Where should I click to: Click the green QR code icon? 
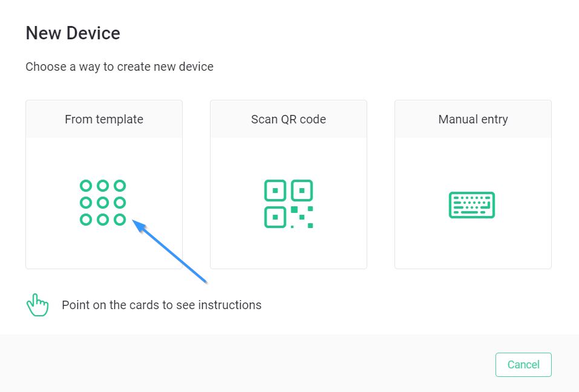pyautogui.click(x=289, y=204)
